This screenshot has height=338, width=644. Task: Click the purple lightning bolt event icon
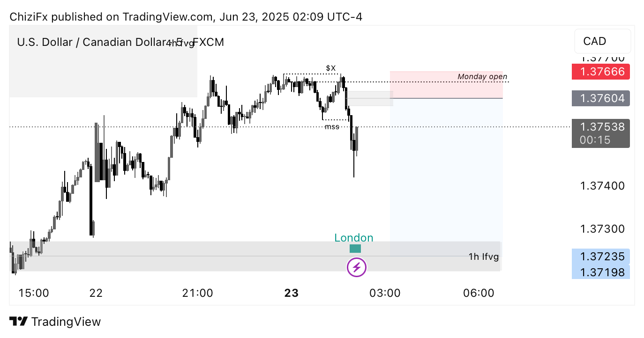357,267
